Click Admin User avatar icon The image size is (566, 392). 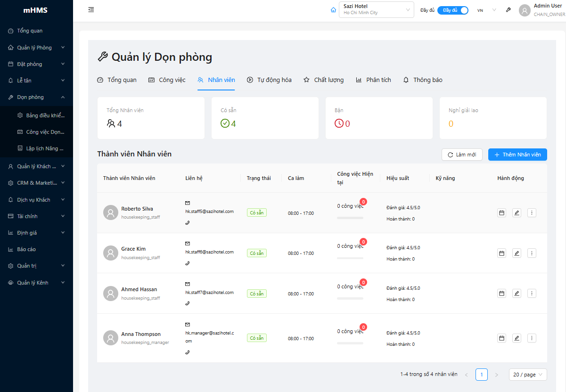pos(525,10)
